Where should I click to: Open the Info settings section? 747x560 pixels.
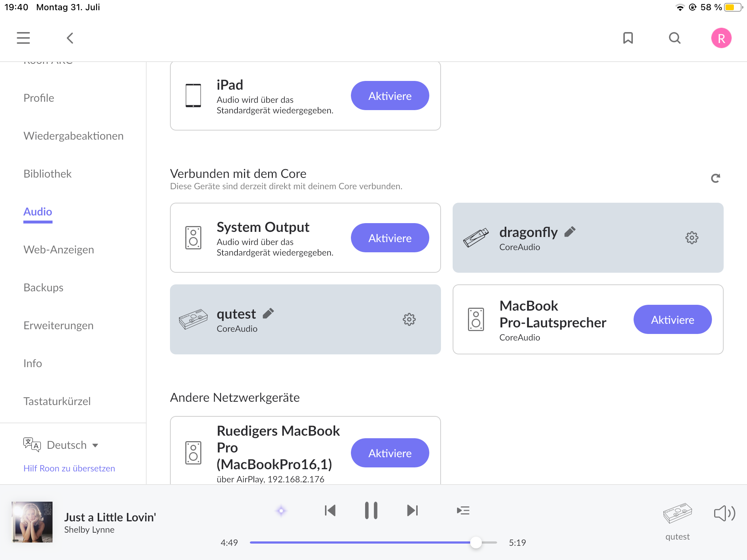(x=32, y=363)
